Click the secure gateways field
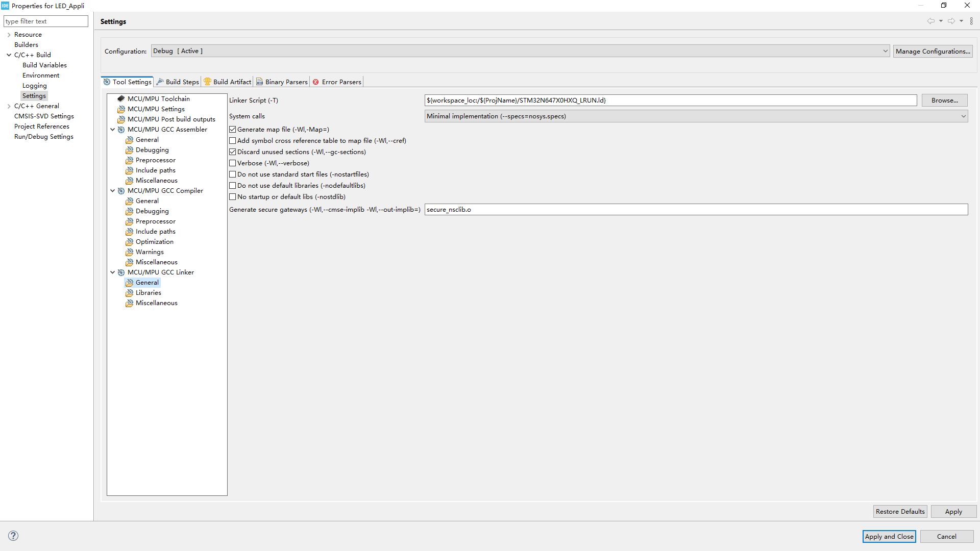 [x=696, y=210]
